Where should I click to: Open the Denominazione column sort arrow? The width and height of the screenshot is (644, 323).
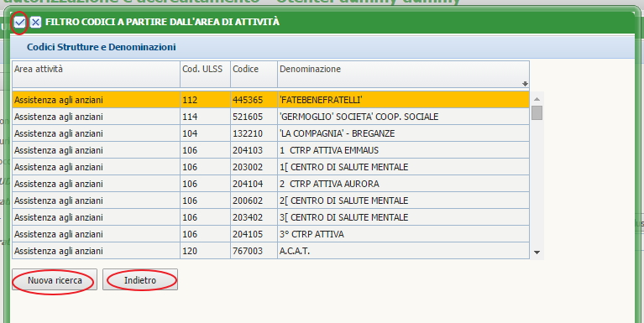click(525, 84)
